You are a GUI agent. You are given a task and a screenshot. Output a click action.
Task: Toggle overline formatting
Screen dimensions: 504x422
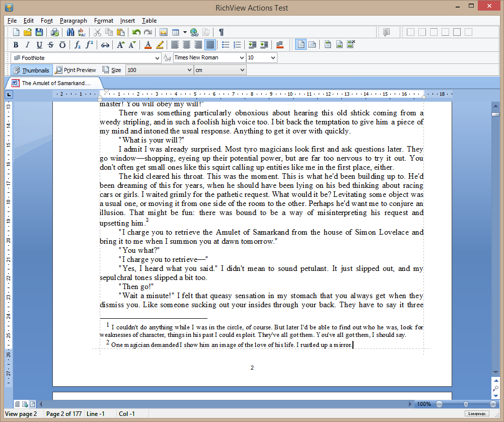62,45
